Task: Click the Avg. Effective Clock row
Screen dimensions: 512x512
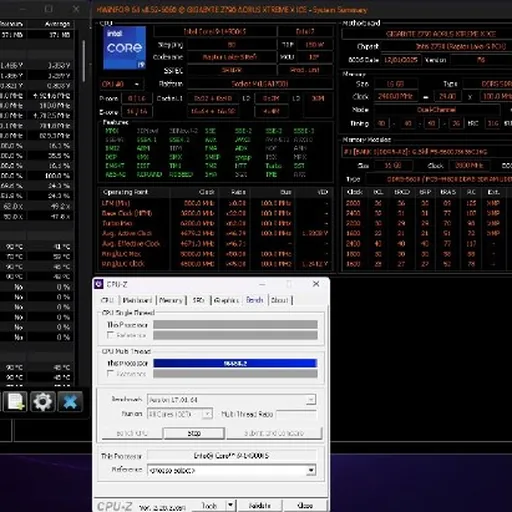Action: click(x=215, y=244)
